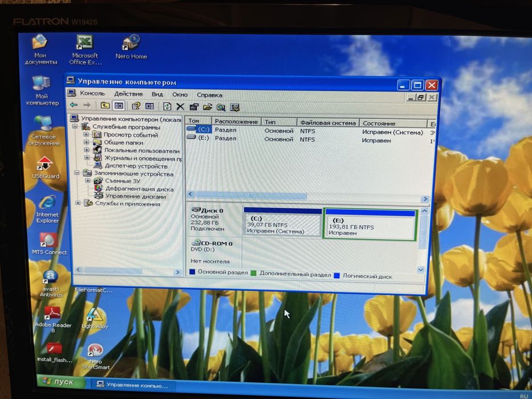Click the console tree right scroll arrow
Image resolution: width=532 pixels, height=399 pixels.
click(177, 272)
